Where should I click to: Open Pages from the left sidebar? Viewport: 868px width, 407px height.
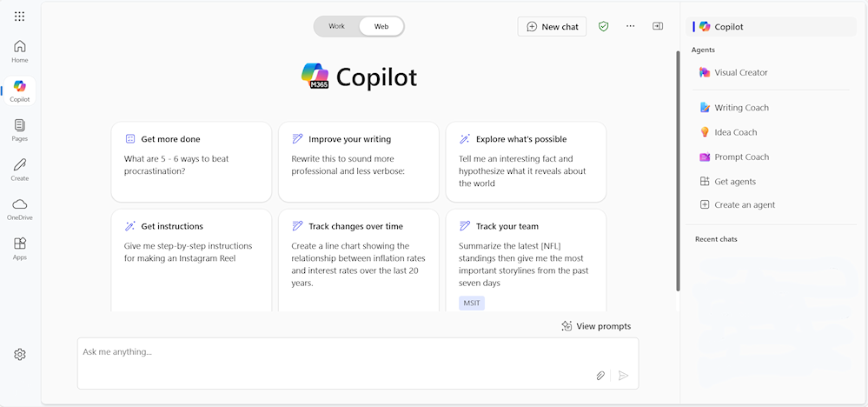pos(20,130)
